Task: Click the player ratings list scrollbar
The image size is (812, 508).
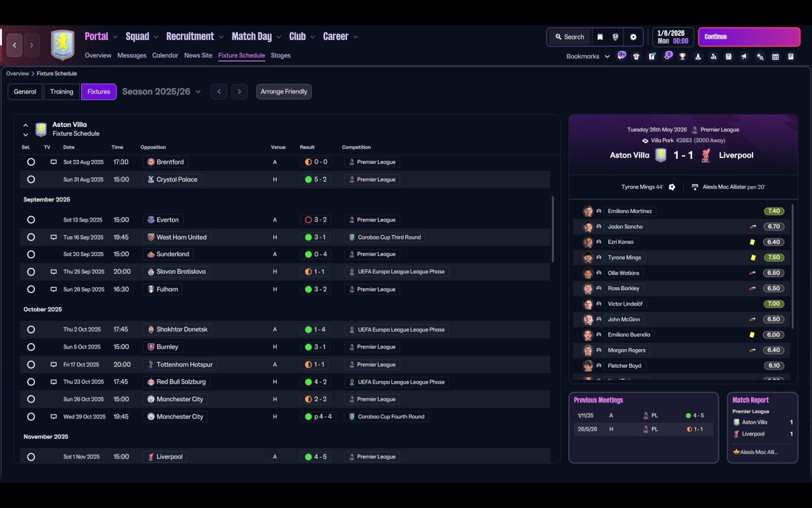Action: (793, 265)
